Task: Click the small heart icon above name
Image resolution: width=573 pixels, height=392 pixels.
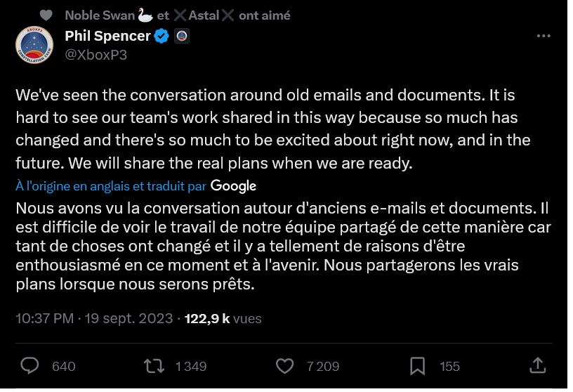Action: [x=46, y=15]
